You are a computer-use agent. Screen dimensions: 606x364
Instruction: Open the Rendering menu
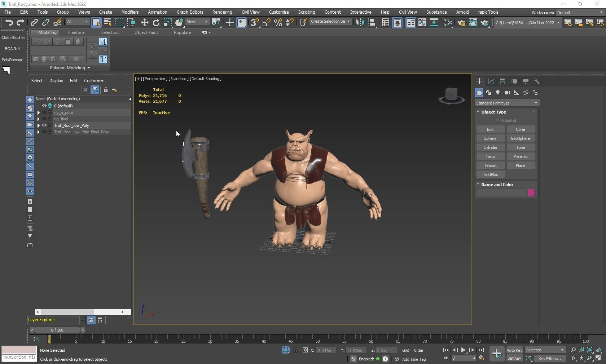pos(222,12)
